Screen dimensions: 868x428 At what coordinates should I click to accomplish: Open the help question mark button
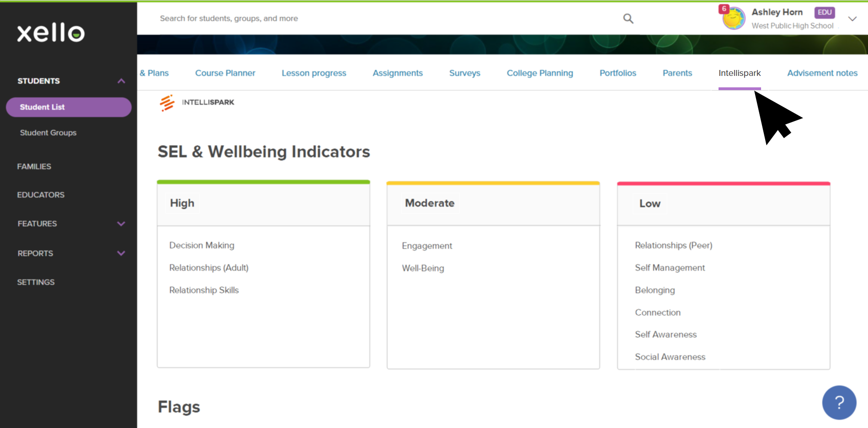[x=839, y=402]
